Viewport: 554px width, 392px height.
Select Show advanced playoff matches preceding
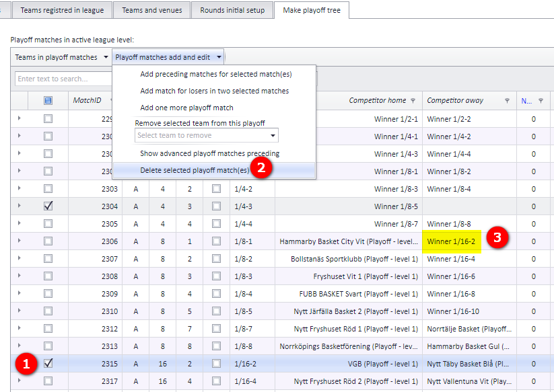[209, 153]
